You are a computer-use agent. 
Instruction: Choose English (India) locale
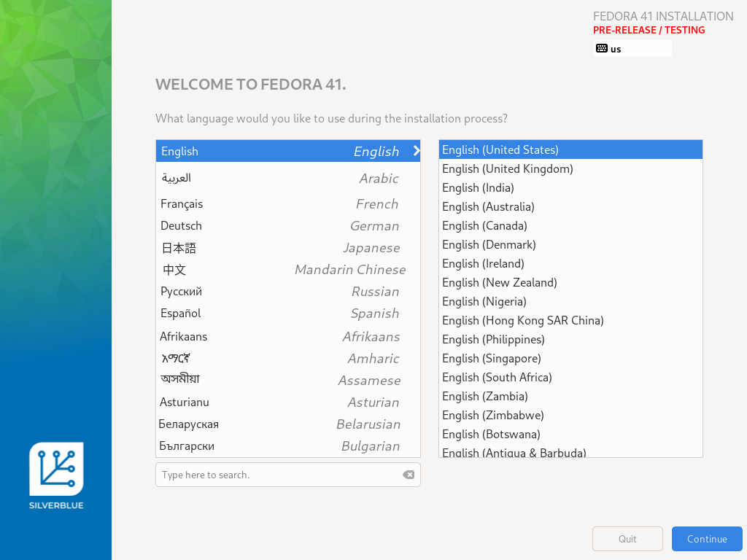click(x=570, y=187)
